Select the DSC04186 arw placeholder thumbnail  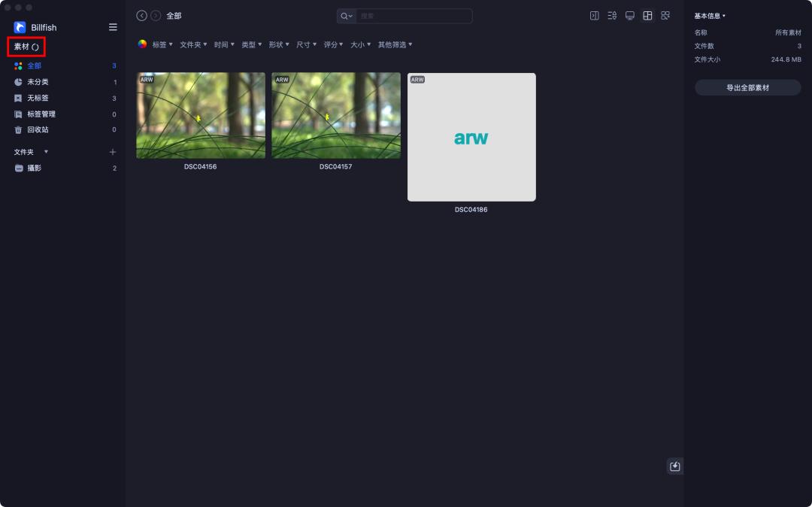[x=471, y=137]
